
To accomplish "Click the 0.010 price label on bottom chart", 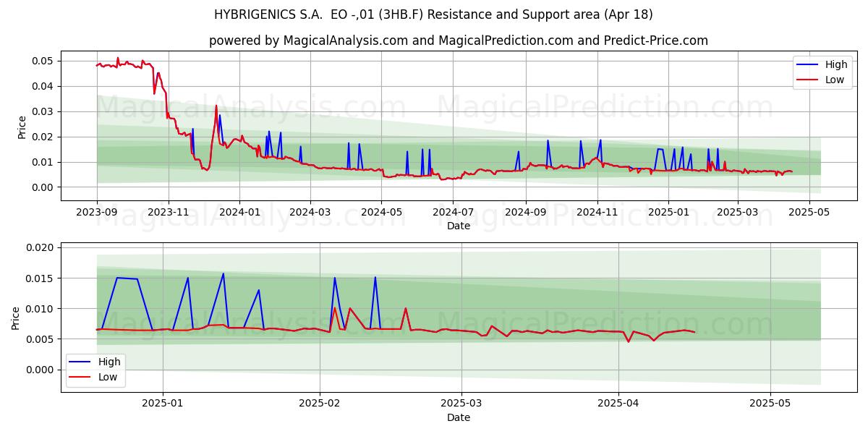I will pos(41,309).
